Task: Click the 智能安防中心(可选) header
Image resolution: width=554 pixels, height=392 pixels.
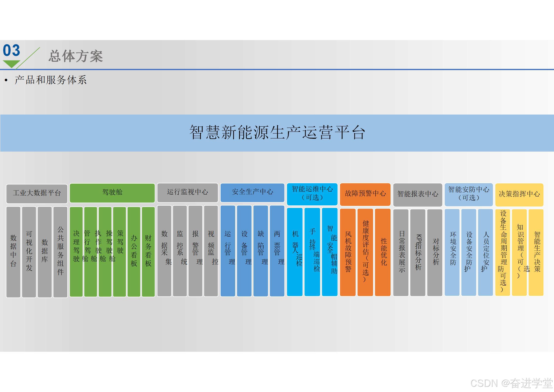Action: pyautogui.click(x=469, y=194)
